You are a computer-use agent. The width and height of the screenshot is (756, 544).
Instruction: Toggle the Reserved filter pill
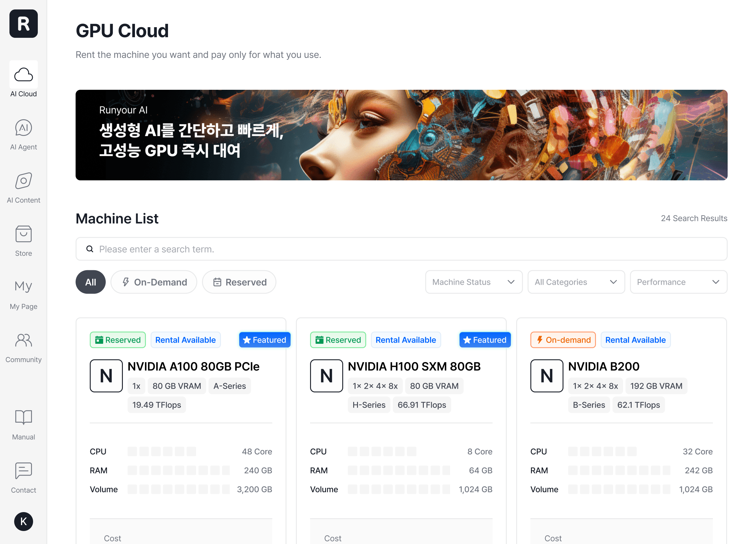pyautogui.click(x=239, y=282)
